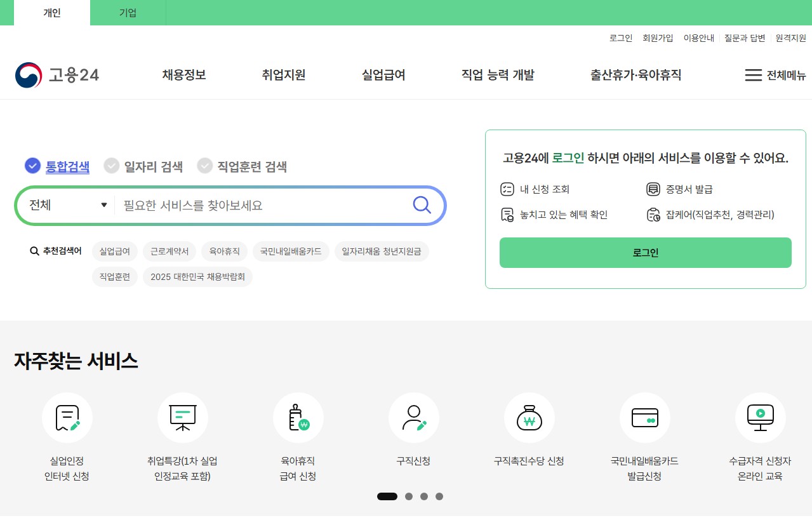812x532 pixels.
Task: Switch to the 기업 tab
Action: (128, 13)
